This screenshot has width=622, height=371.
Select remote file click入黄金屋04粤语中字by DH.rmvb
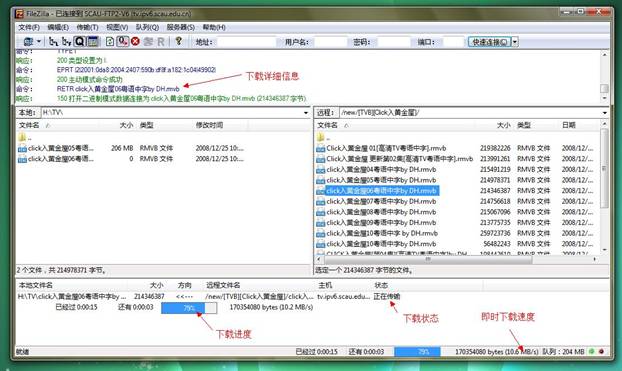click(x=456, y=170)
